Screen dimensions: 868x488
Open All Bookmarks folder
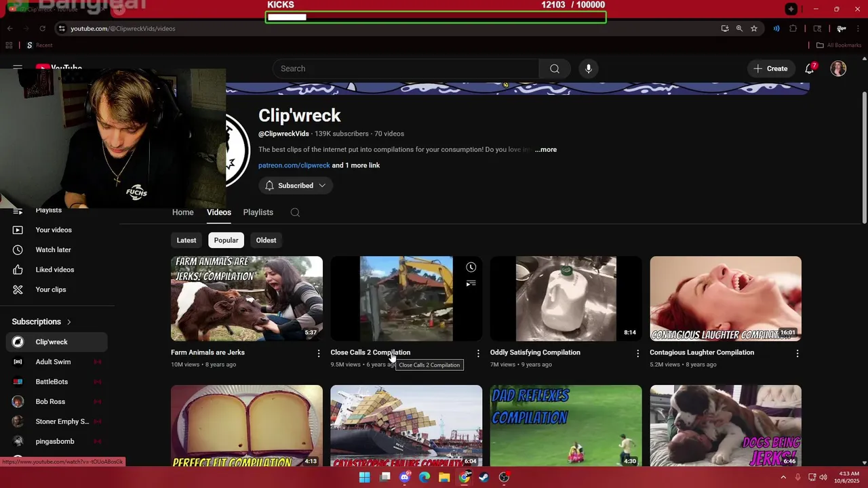(x=839, y=45)
